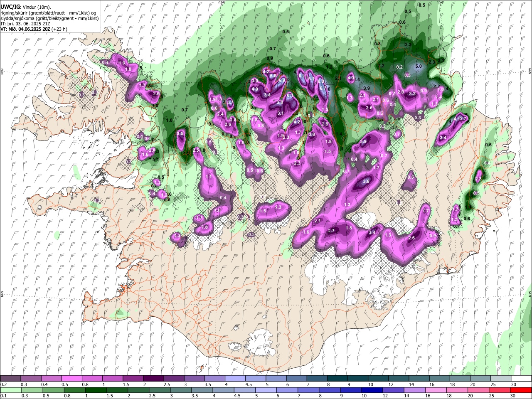Select the lavender 14–16 swatch in lower legend

point(415,390)
